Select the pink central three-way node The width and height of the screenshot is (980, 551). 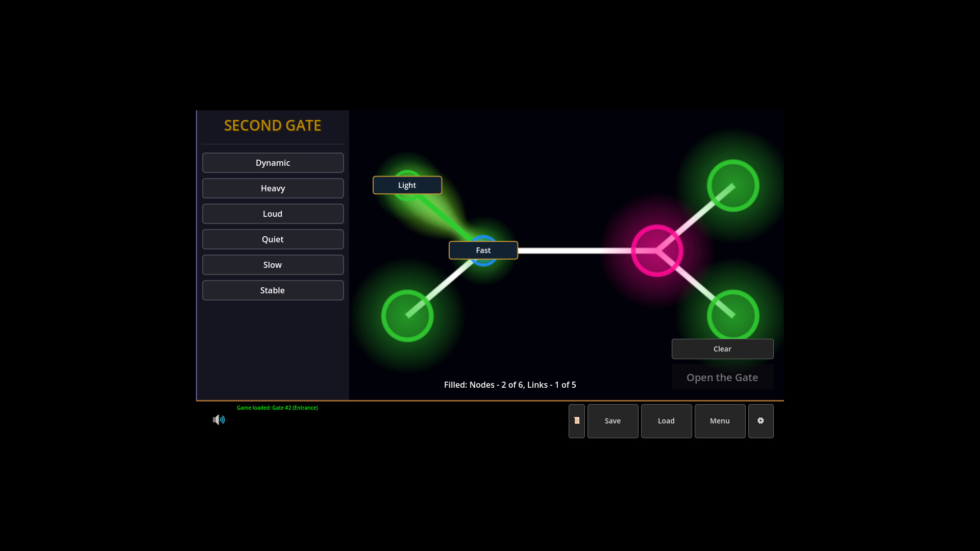coord(656,250)
